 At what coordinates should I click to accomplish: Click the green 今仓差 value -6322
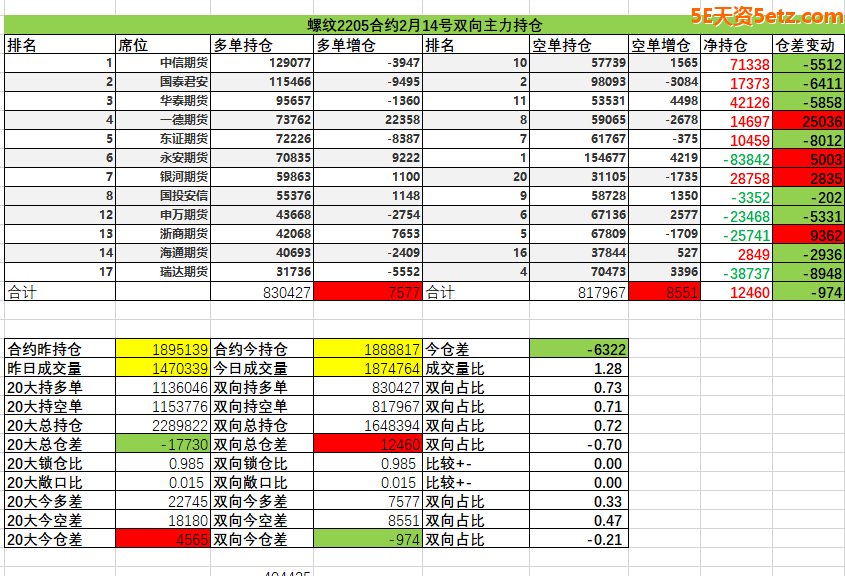(x=578, y=349)
